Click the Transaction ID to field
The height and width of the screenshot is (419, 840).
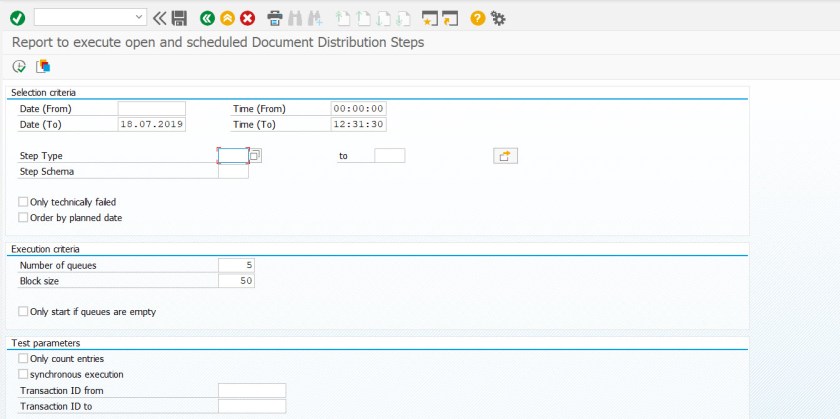[x=252, y=406]
